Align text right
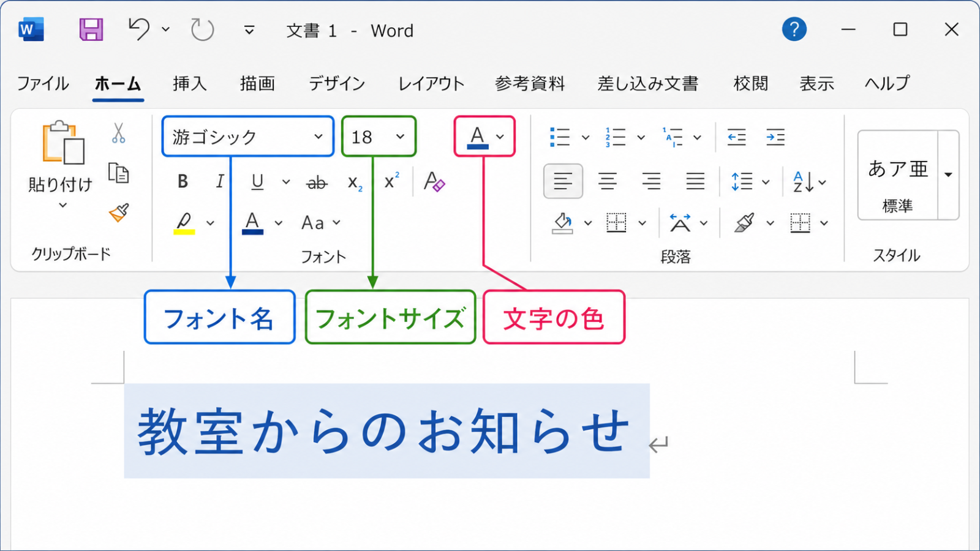980x551 pixels. 651,181
